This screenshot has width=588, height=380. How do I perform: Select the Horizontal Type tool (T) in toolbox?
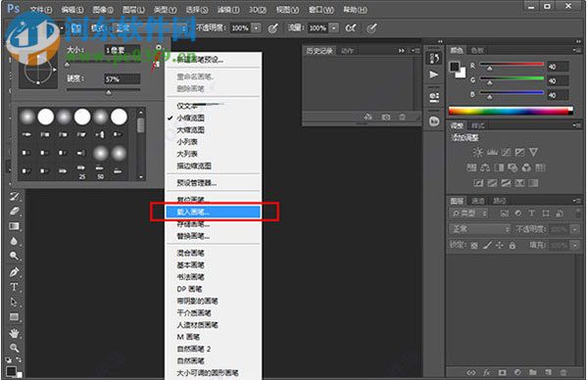(15, 287)
